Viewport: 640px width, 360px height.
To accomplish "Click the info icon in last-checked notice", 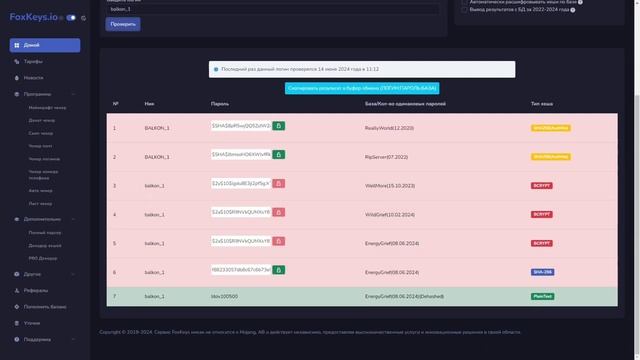I will pos(216,69).
